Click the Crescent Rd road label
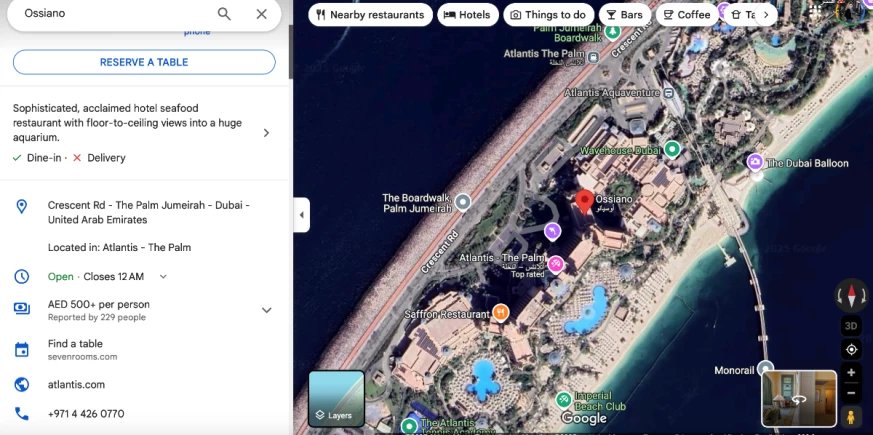 440,252
